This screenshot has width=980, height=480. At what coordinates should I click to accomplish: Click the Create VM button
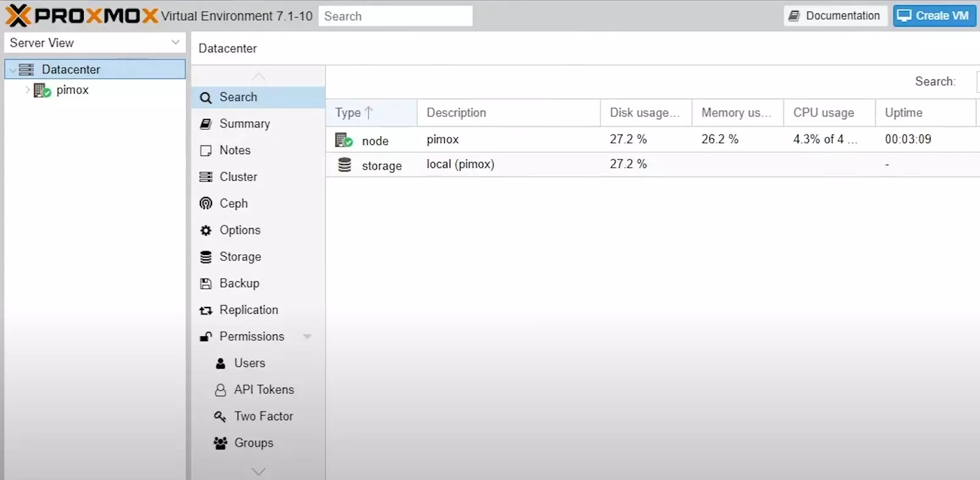pos(935,16)
